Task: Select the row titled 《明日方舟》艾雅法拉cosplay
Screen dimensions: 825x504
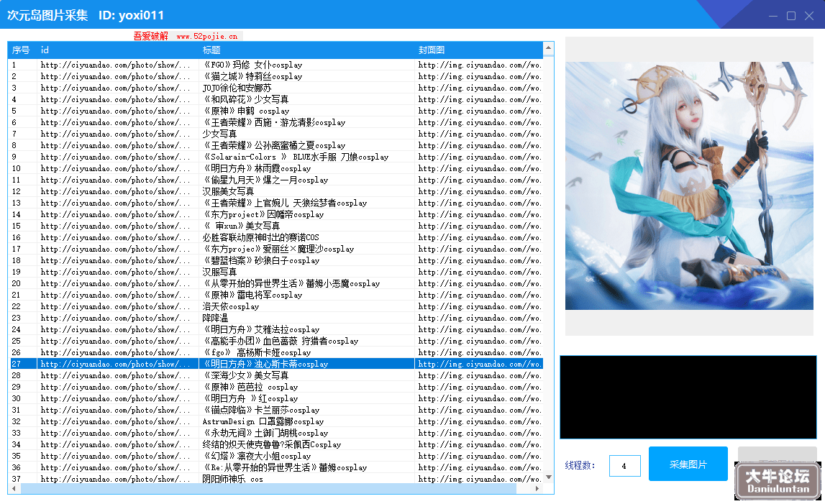Action: [275, 329]
